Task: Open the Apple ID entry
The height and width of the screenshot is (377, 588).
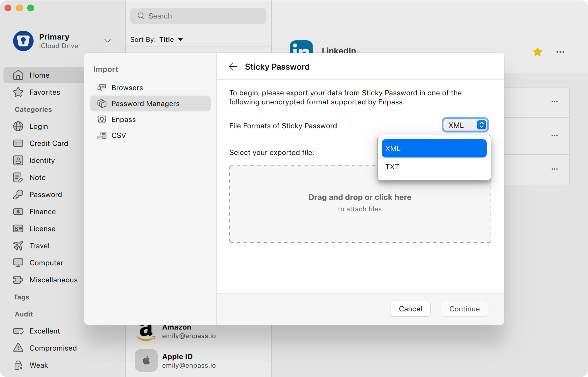Action: click(198, 361)
